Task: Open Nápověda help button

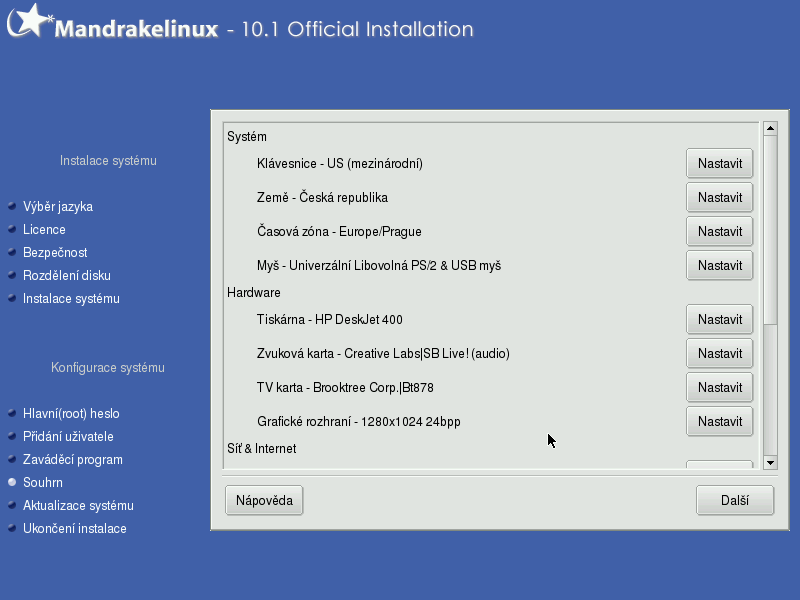Action: tap(264, 501)
